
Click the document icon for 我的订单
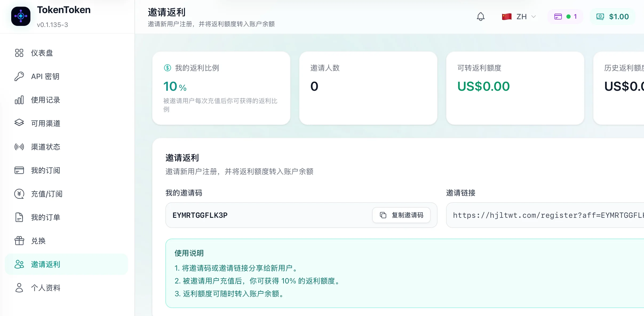19,217
